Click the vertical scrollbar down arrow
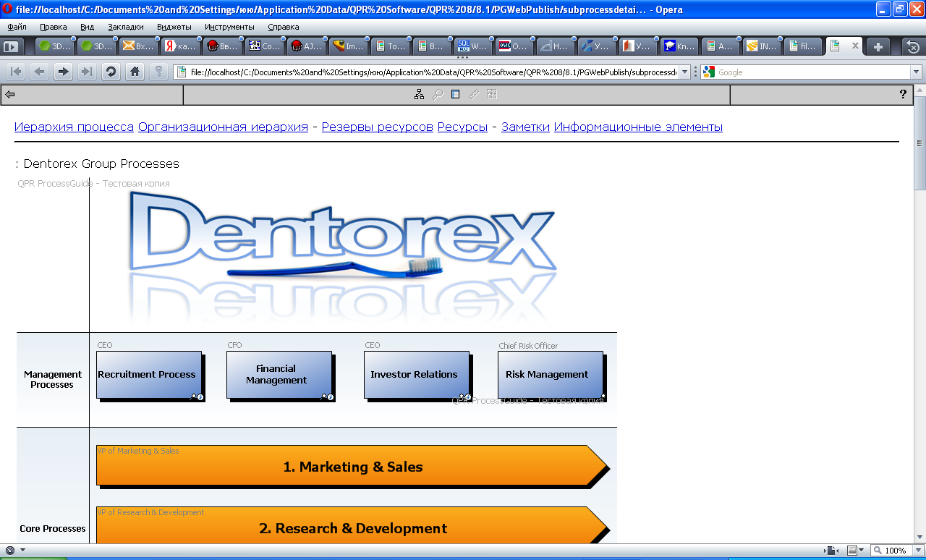This screenshot has height=560, width=926. coord(919,538)
